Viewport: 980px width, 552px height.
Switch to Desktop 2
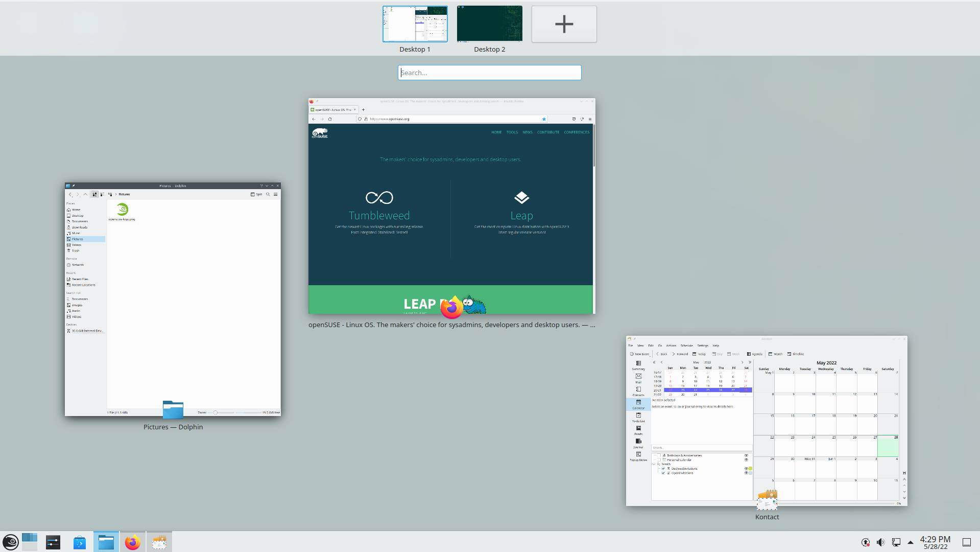click(x=489, y=24)
